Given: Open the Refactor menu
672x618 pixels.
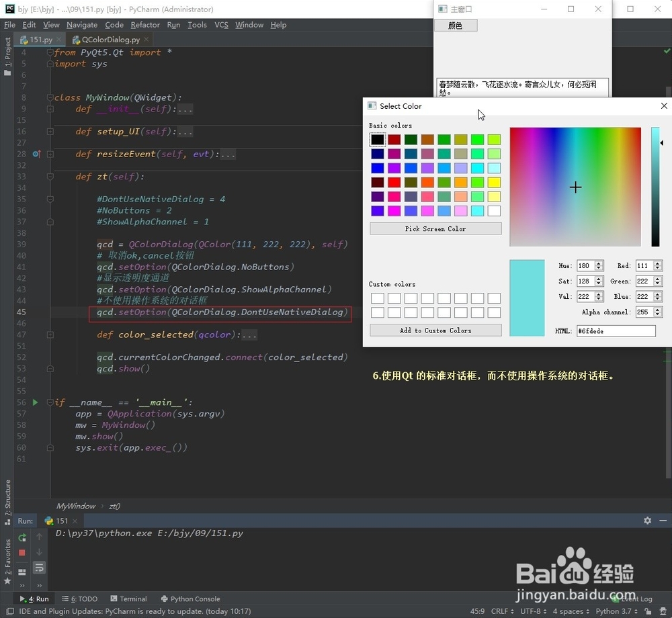Looking at the screenshot, I should click(145, 25).
